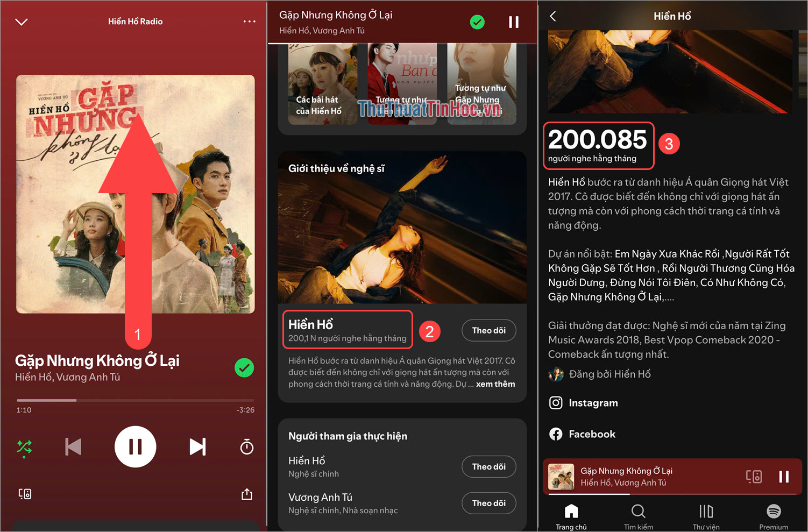Screen dimensions: 808x532
Task: Open the sleep timer icon
Action: [x=247, y=447]
